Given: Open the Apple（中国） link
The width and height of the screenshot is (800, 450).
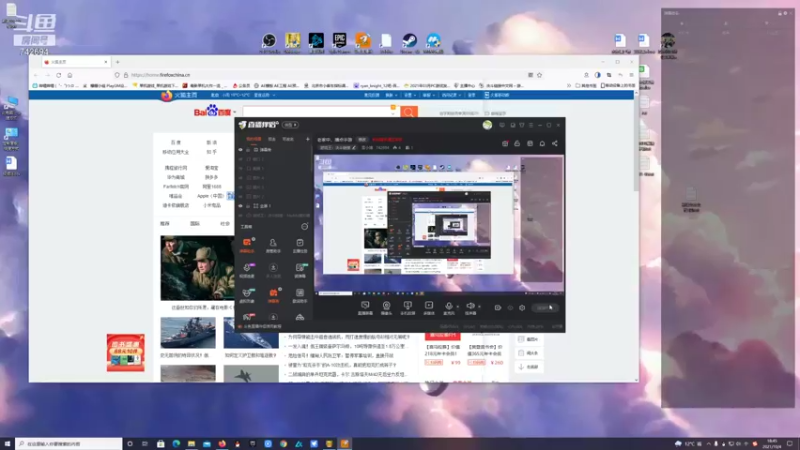Looking at the screenshot, I should pos(210,196).
